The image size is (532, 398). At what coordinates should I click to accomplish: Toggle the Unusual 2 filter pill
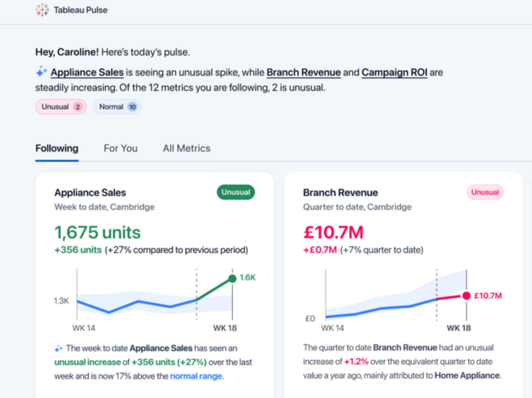pos(60,106)
